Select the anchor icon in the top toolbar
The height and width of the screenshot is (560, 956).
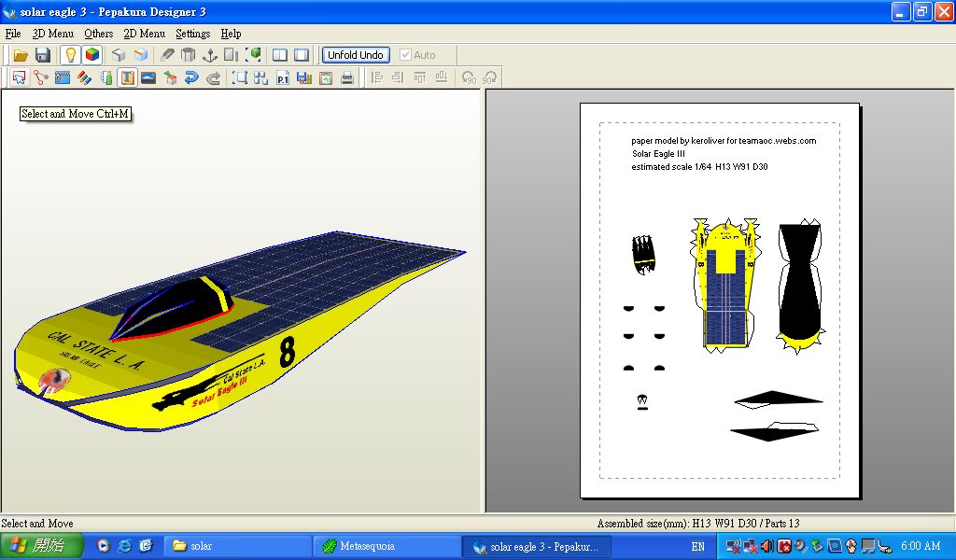point(210,55)
